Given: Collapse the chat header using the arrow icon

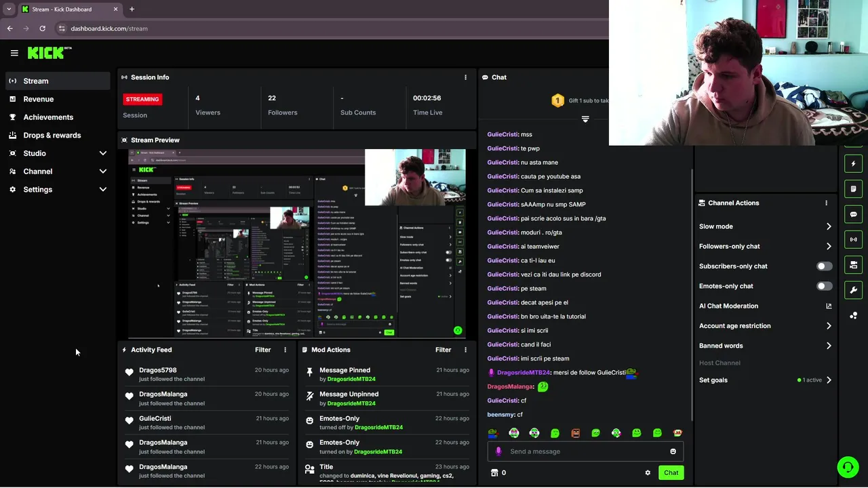Looking at the screenshot, I should pyautogui.click(x=585, y=119).
